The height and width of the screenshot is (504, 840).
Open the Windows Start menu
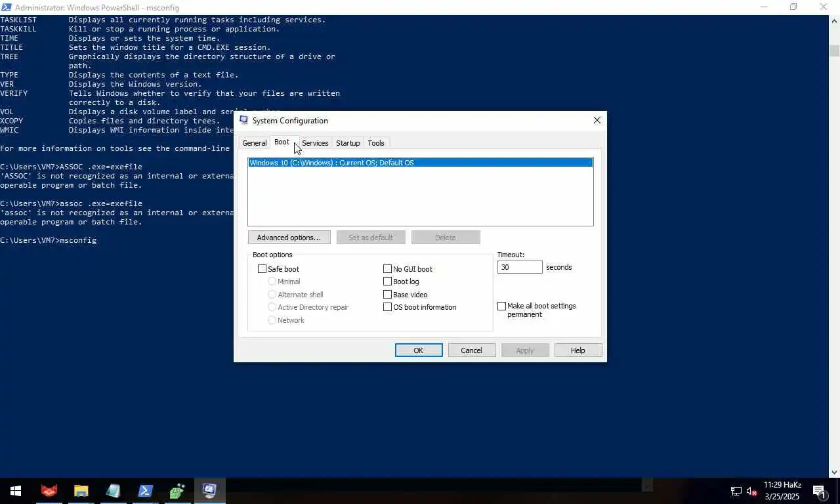[x=15, y=490]
